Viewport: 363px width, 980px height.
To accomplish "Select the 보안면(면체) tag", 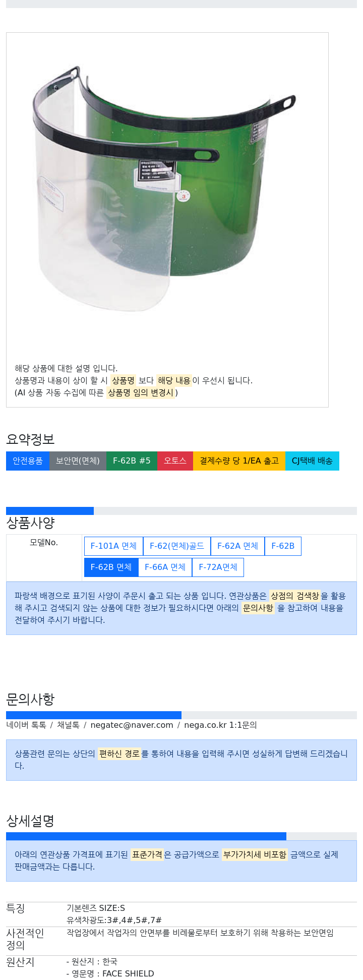I will tap(78, 461).
